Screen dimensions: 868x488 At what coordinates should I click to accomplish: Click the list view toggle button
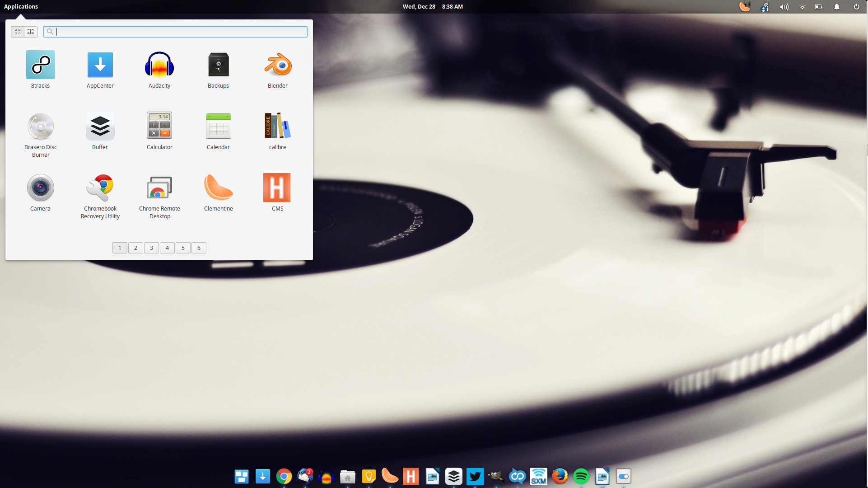30,32
